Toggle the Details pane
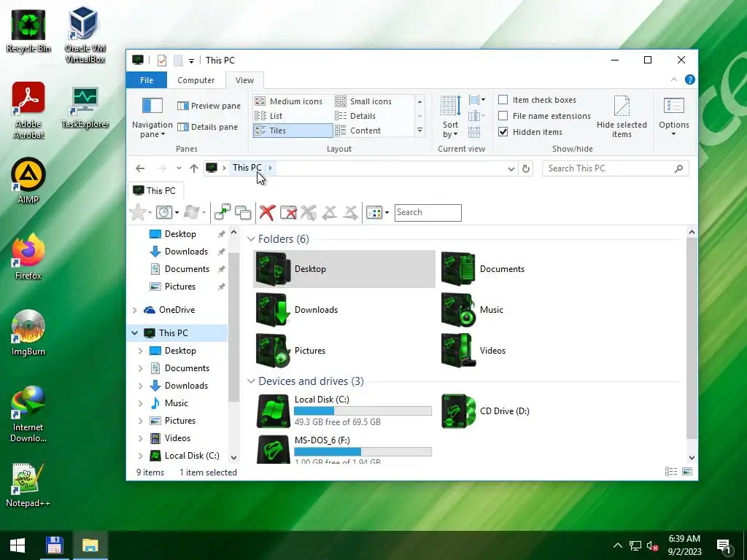 pos(207,127)
